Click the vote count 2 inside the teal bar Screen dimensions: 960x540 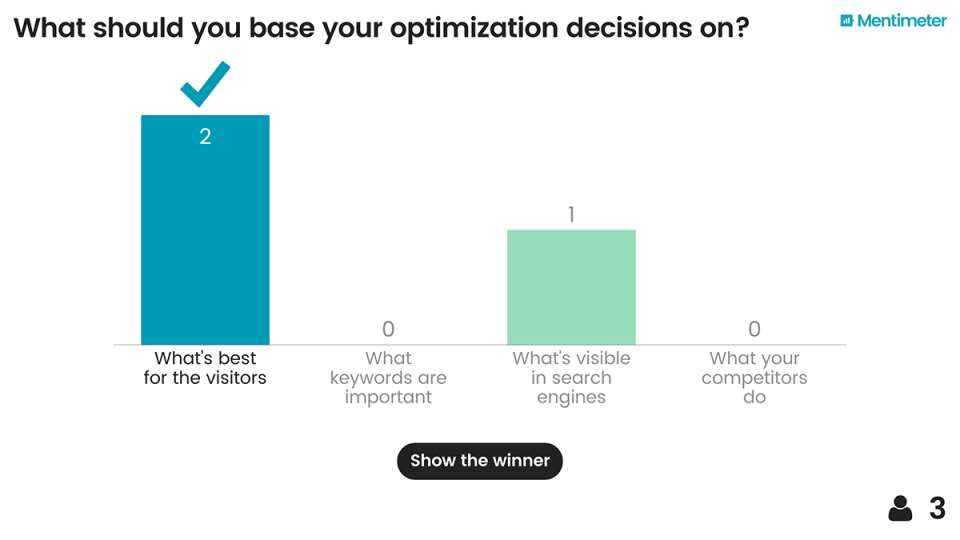coord(205,137)
